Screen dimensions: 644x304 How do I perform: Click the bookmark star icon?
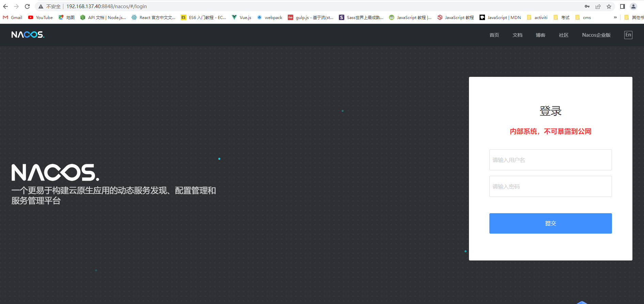[x=609, y=6]
